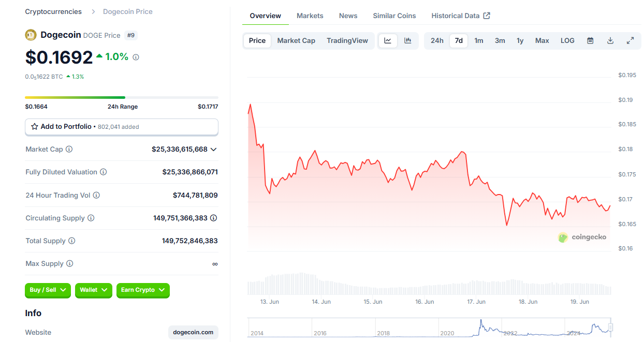Click the 24h Range progress bar

[122, 97]
